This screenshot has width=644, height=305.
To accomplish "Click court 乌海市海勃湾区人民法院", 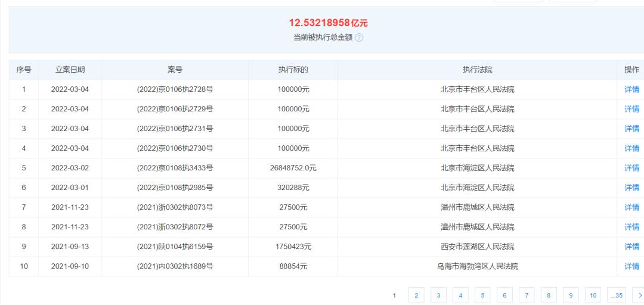I will [x=477, y=266].
